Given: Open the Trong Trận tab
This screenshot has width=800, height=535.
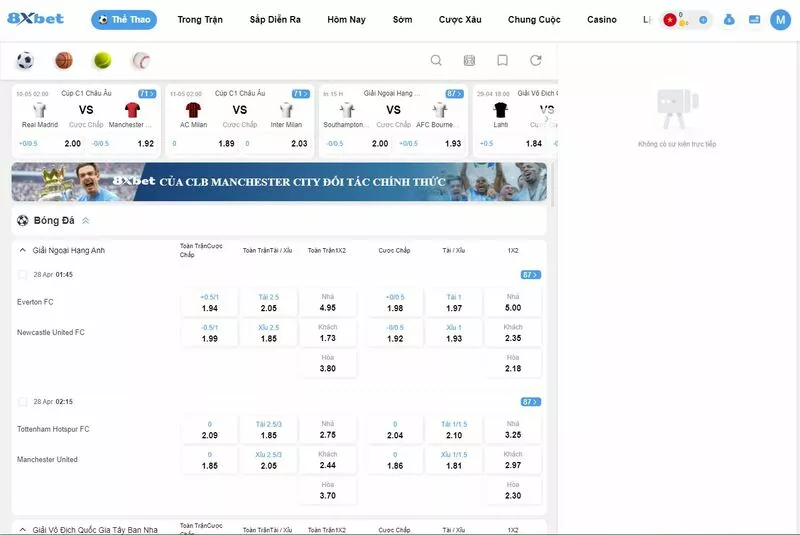Looking at the screenshot, I should point(200,19).
